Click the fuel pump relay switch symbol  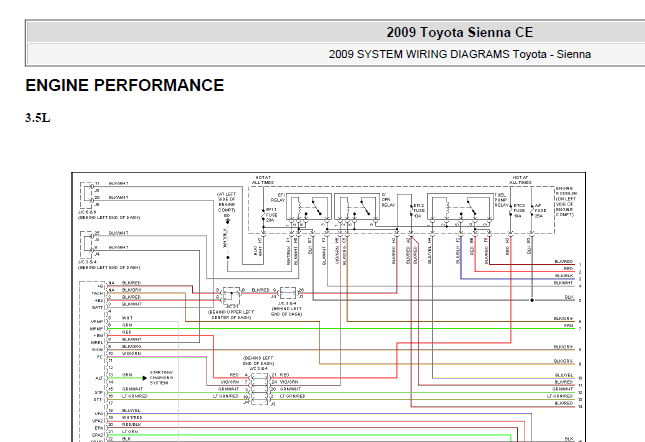[471, 207]
